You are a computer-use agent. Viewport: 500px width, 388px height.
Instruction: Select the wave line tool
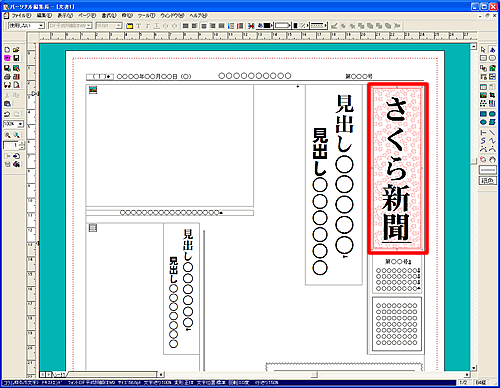[492, 141]
